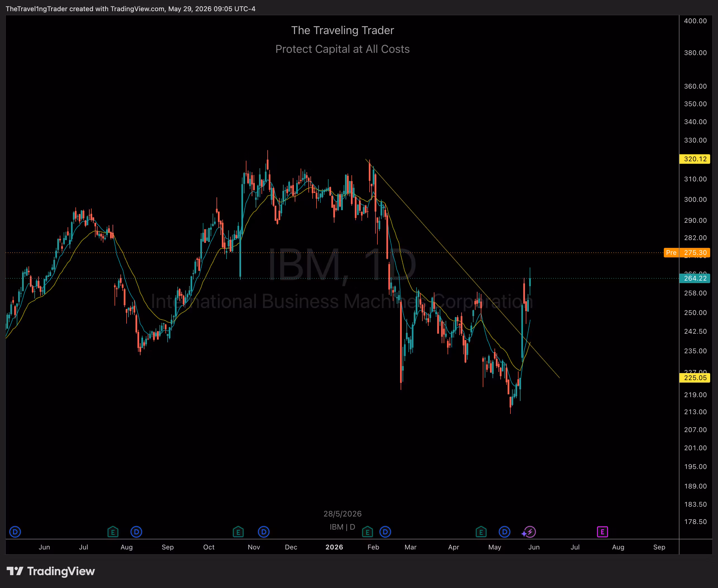Click the 350.00 price axis label
Screen dimensions: 718x588
coord(695,104)
